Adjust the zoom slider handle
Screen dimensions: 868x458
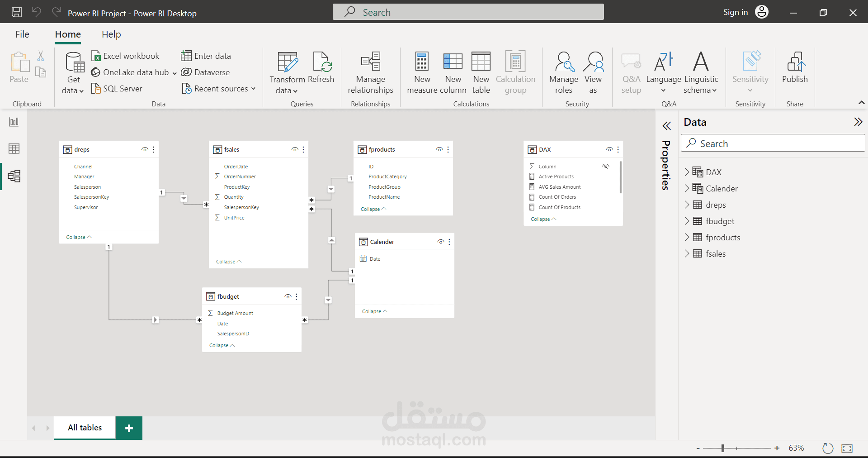(x=723, y=448)
